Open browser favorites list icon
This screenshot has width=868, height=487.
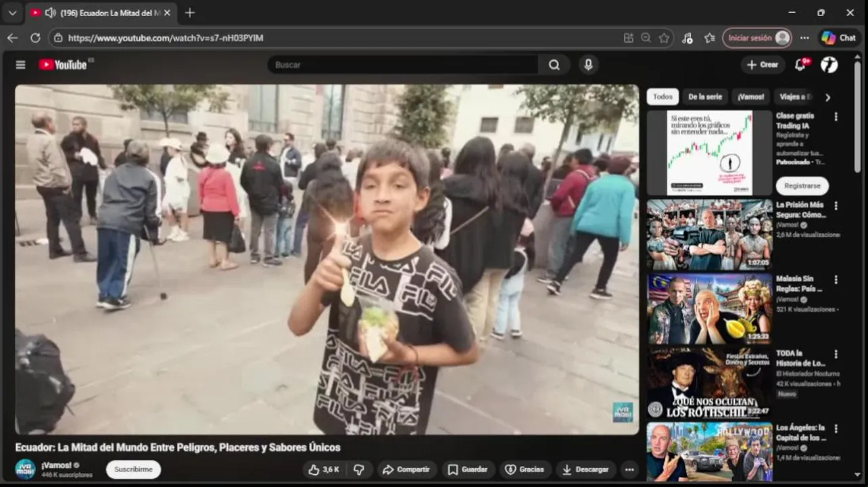click(x=709, y=38)
